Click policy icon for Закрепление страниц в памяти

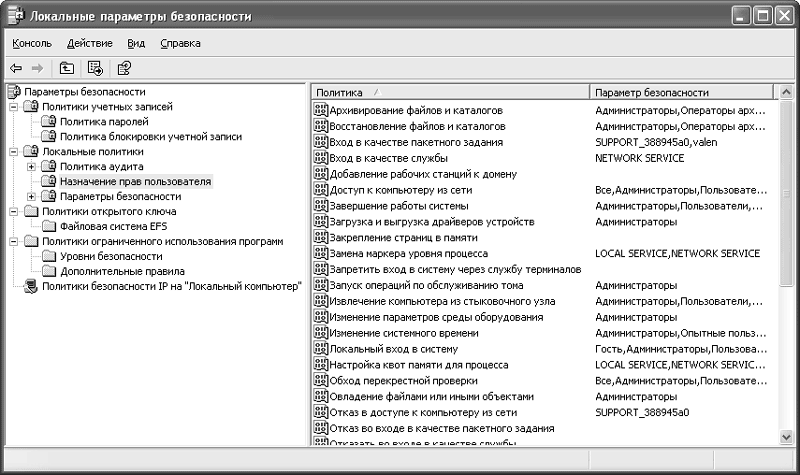point(320,237)
